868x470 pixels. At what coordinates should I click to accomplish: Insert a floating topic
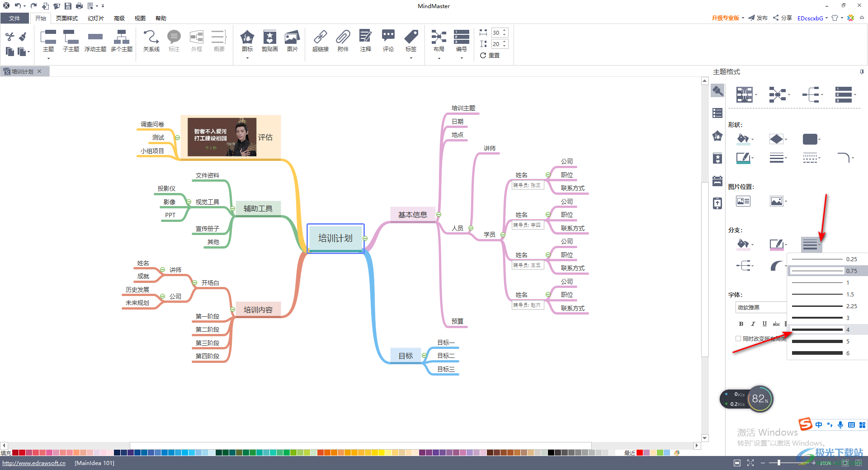(95, 41)
